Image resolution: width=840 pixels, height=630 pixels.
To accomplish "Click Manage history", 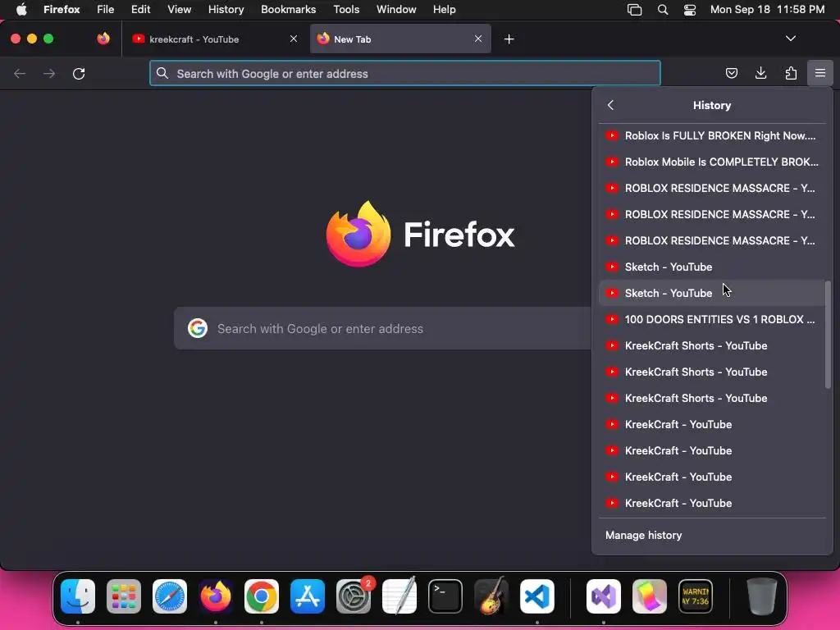I will pos(643,535).
